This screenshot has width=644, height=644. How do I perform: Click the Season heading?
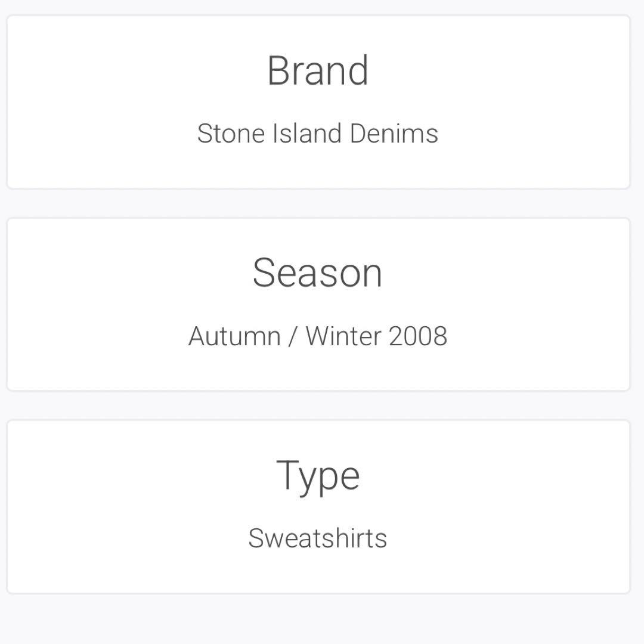[318, 273]
